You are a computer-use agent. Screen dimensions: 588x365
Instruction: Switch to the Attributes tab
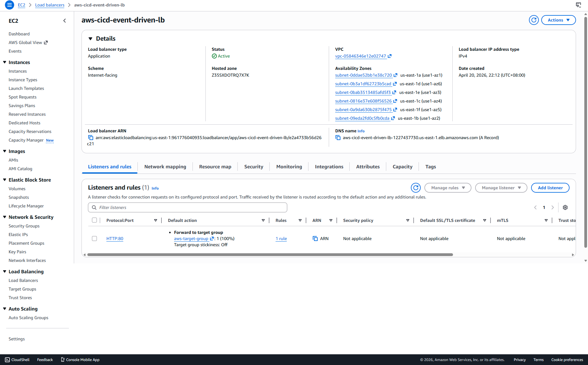[x=368, y=166]
